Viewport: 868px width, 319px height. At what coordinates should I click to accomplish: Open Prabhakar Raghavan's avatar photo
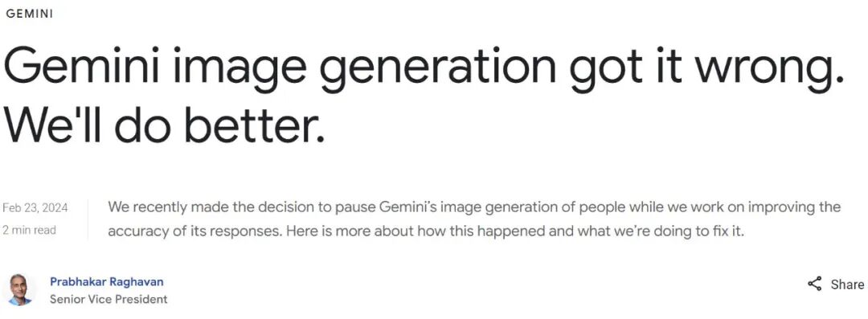18,290
